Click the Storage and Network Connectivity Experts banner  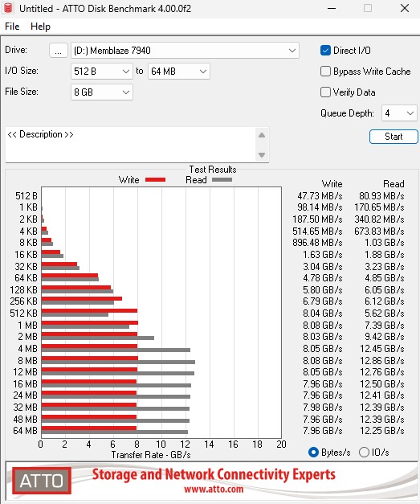(214, 474)
